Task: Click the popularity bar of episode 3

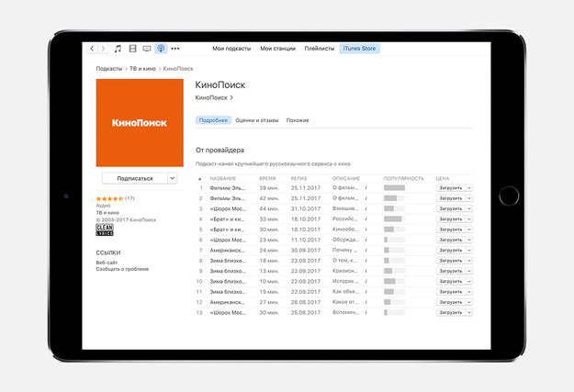Action: pos(394,208)
